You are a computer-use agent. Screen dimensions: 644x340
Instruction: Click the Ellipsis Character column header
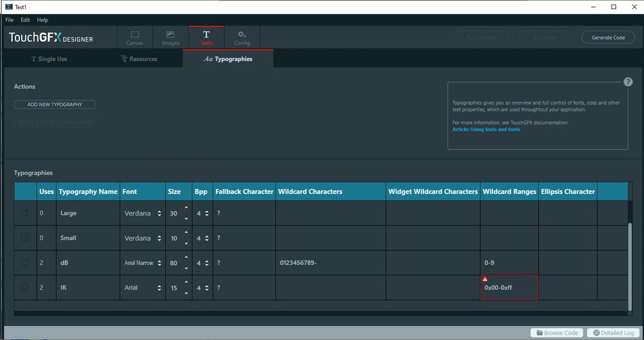[x=568, y=192]
